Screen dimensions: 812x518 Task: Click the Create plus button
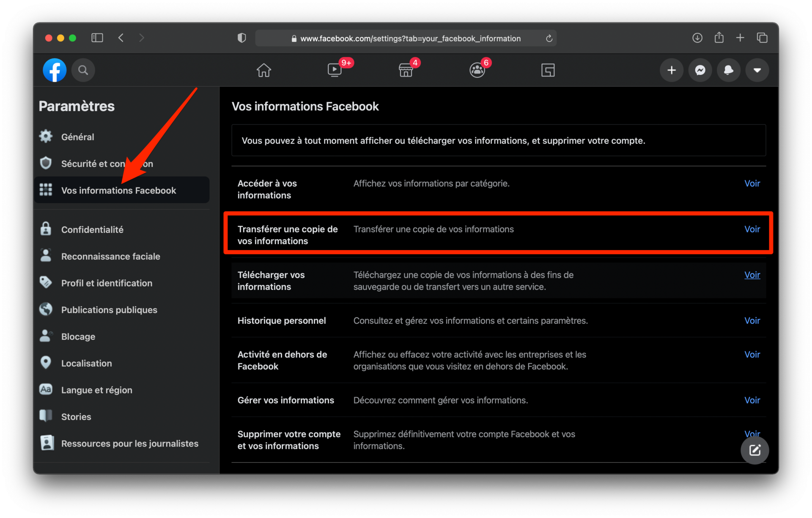click(x=672, y=70)
